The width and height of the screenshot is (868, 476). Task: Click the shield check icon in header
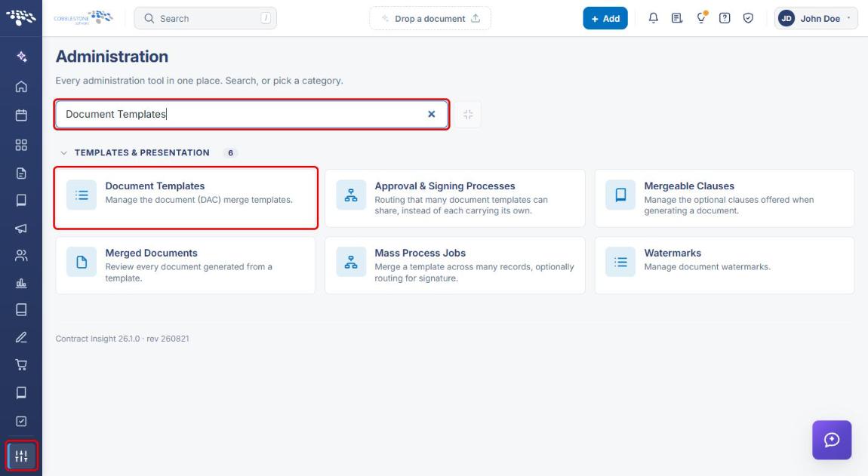tap(748, 18)
